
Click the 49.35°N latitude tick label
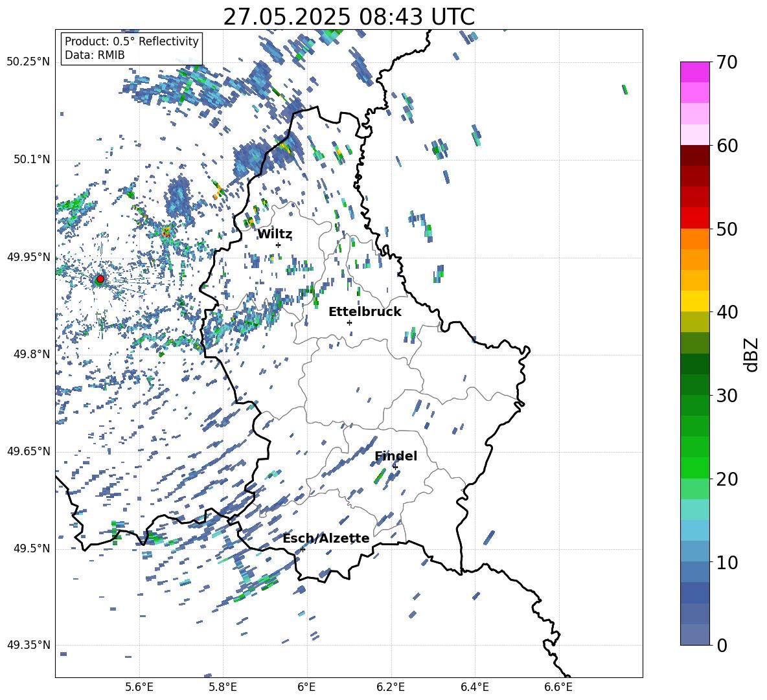(29, 645)
